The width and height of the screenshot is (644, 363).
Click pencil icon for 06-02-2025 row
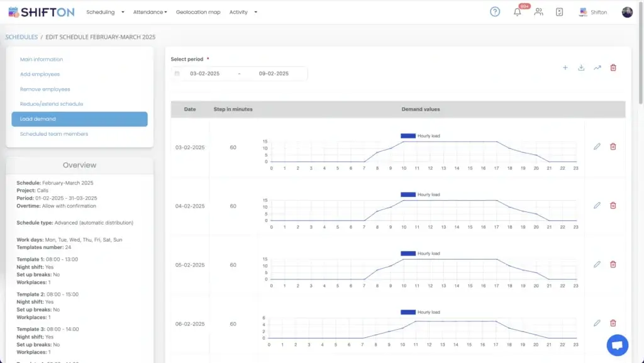[597, 323]
